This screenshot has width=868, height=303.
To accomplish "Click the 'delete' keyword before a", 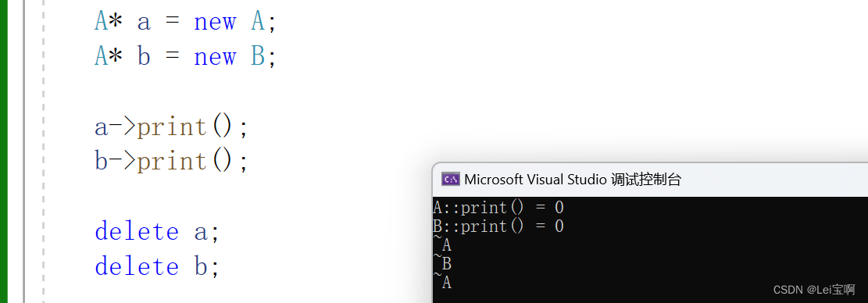I will click(x=137, y=231).
